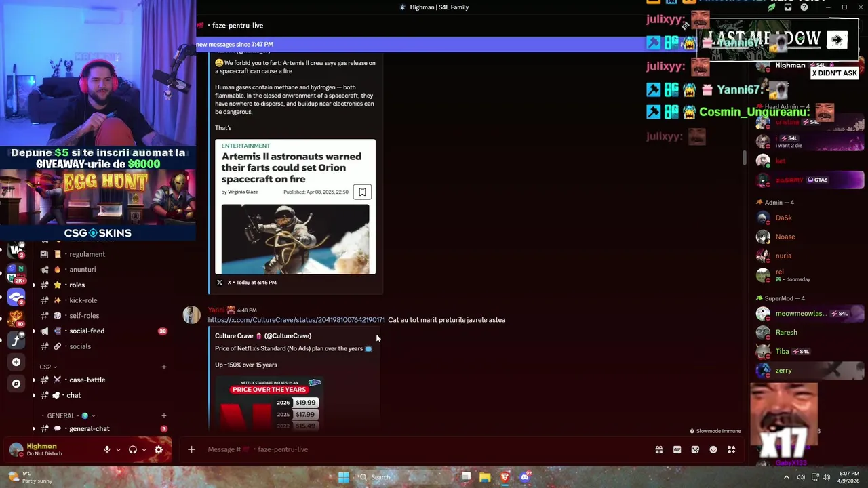The image size is (868, 488).
Task: Create channel in CS2 category plus
Action: pyautogui.click(x=163, y=367)
